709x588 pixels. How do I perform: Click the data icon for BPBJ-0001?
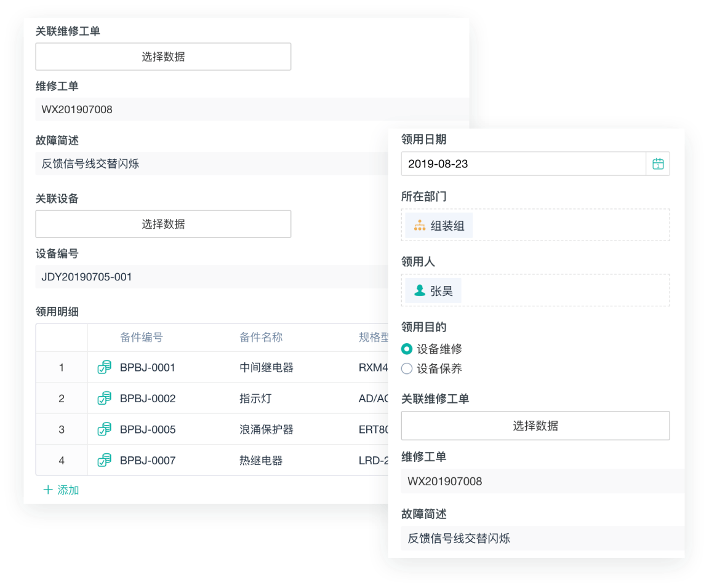point(105,367)
